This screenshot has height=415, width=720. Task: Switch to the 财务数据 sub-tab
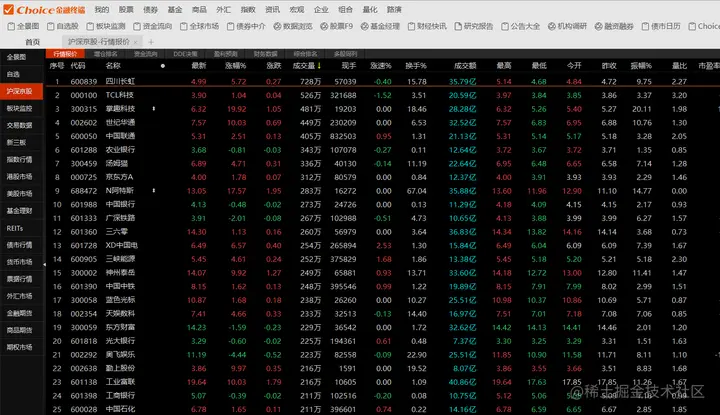(265, 54)
